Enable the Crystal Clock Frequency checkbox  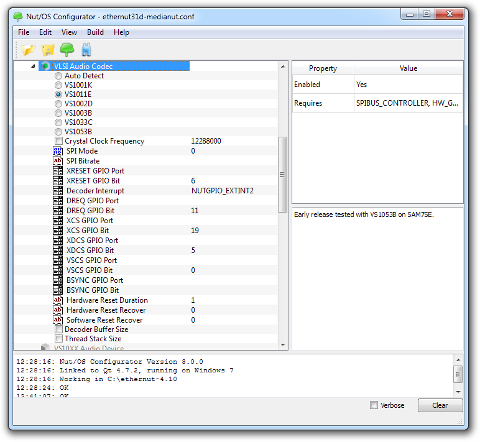coord(59,141)
